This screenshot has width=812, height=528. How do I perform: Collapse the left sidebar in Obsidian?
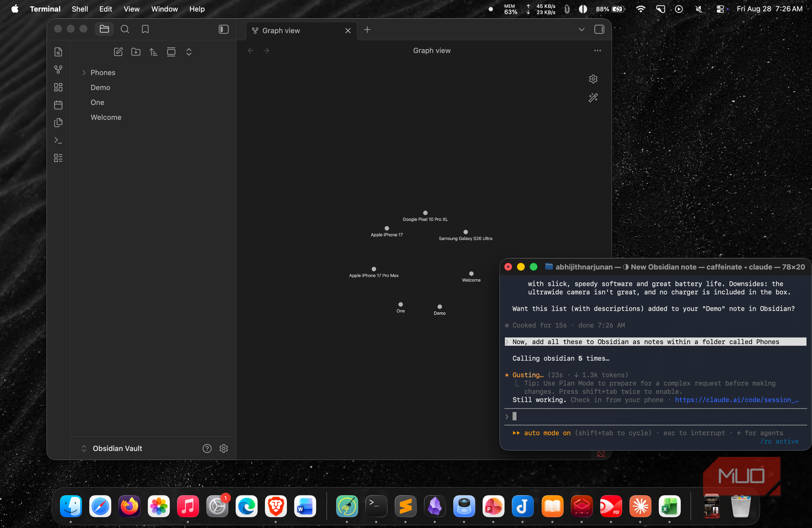223,30
